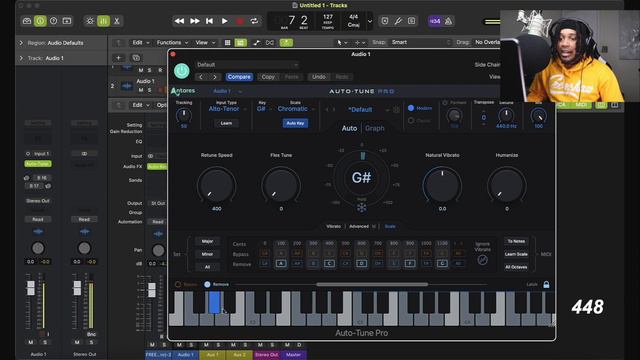Click the Solo icon left of count-in button
The height and width of the screenshot is (360, 640).
[411, 21]
